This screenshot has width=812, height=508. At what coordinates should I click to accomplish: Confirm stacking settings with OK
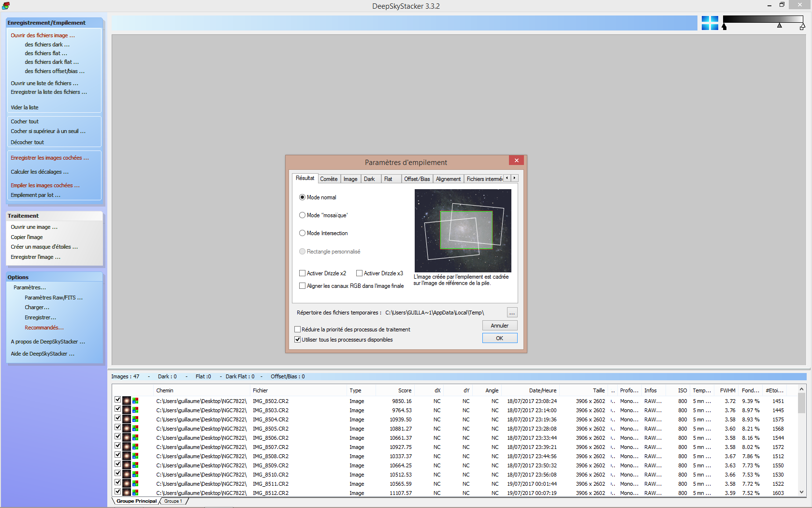(500, 338)
